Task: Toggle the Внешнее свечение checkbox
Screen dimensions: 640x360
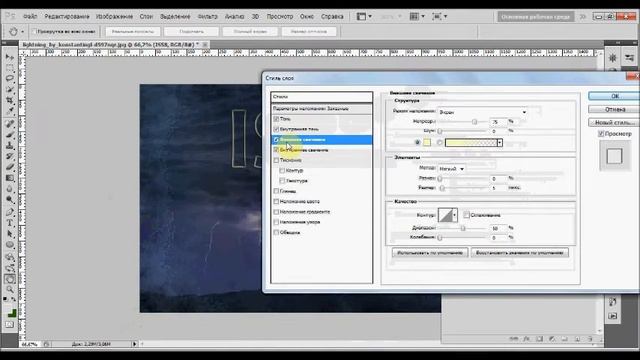Action: 276,140
